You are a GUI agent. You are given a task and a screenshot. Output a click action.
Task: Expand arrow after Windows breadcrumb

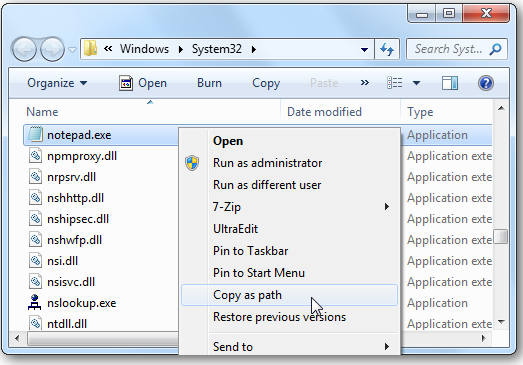[x=181, y=50]
